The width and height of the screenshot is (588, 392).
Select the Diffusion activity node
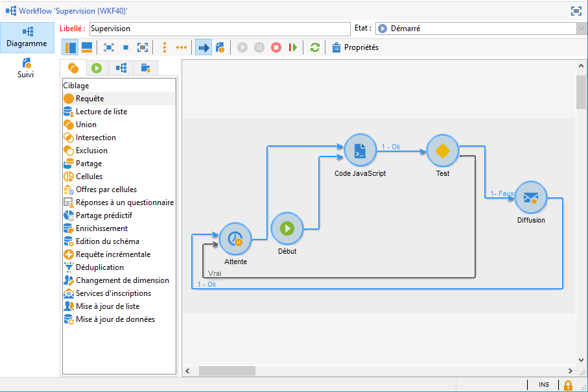(531, 197)
